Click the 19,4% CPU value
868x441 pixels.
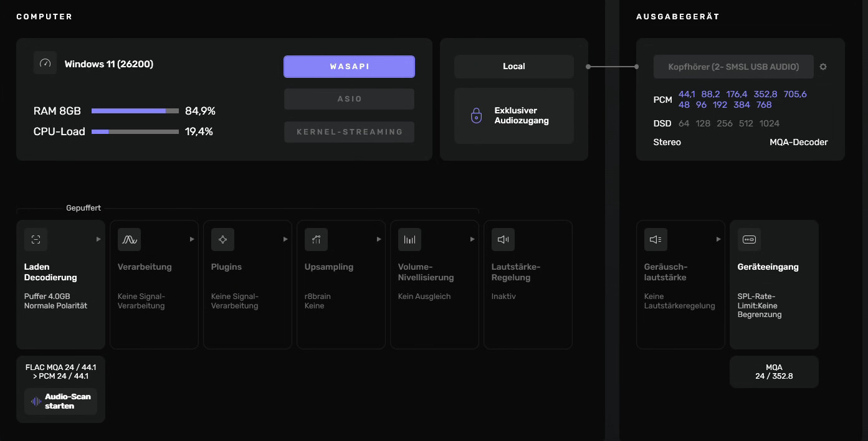(199, 131)
